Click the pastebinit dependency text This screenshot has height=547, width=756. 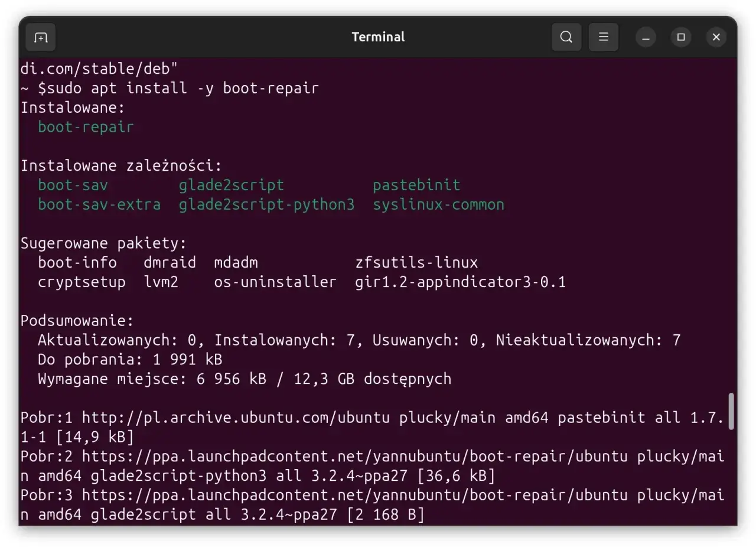416,184
